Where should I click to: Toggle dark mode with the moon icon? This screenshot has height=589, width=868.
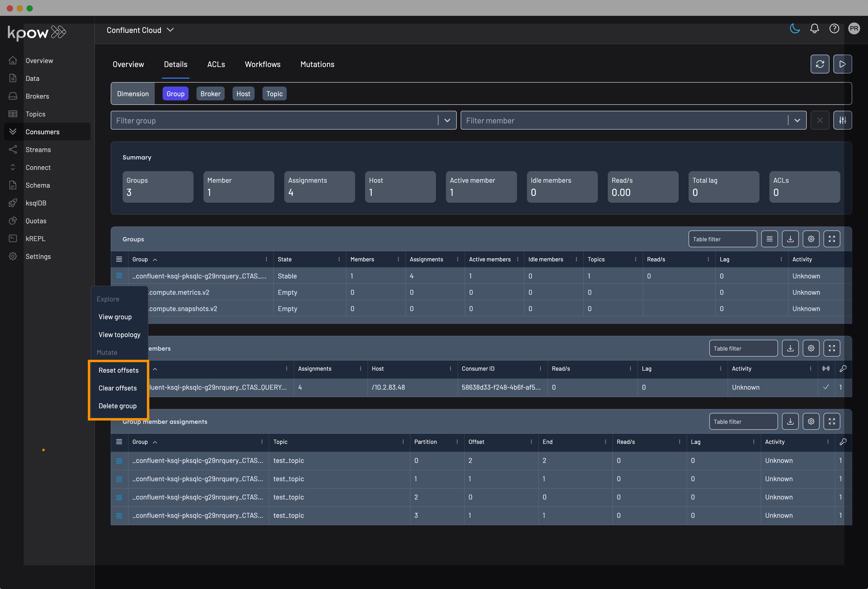795,28
